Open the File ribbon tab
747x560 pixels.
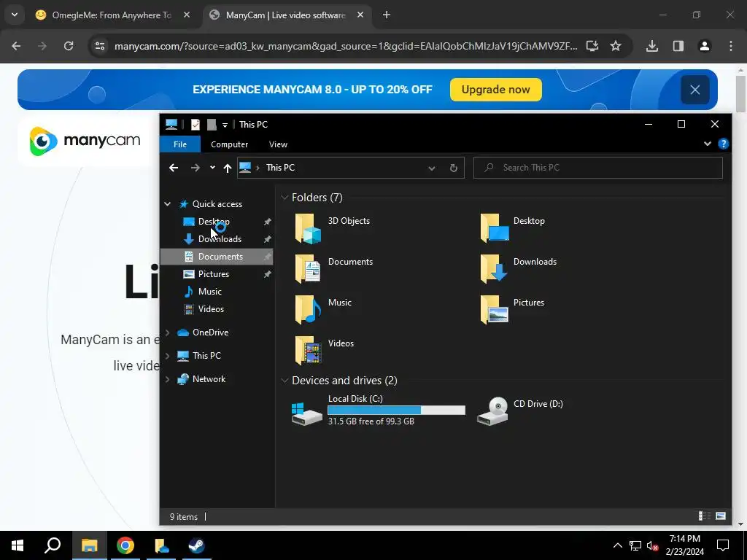pos(180,144)
